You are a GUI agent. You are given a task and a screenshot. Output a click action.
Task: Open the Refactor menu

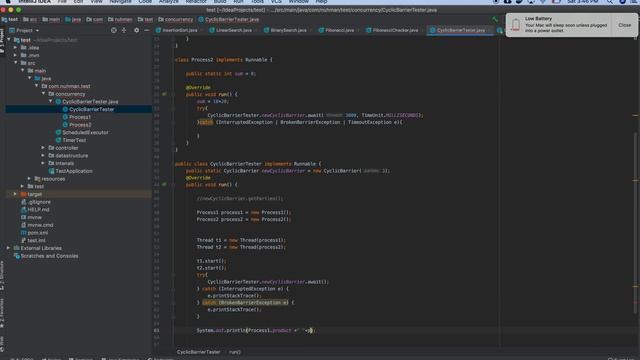[196, 2]
